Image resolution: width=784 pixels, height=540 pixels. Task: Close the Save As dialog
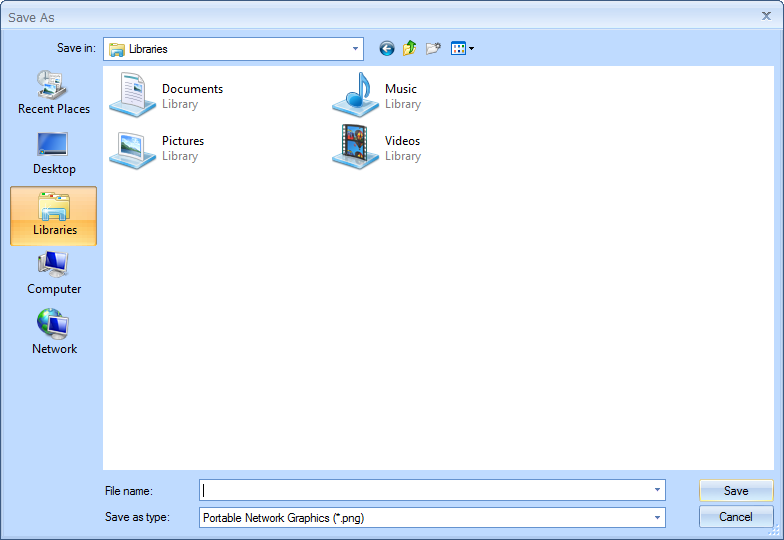[766, 15]
